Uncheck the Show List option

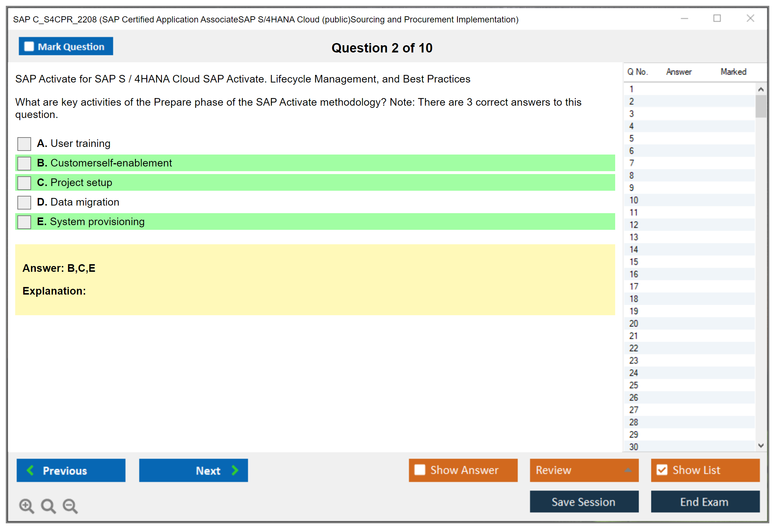(x=662, y=470)
